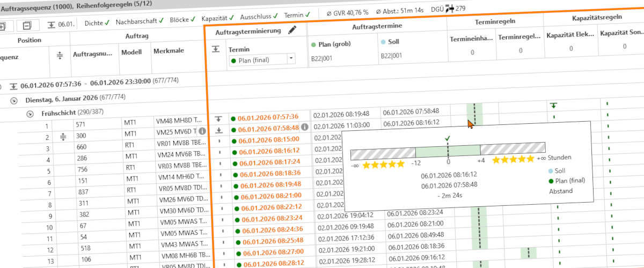Click info icon next to VM25 MV6D
644x268 pixels.
click(x=202, y=131)
